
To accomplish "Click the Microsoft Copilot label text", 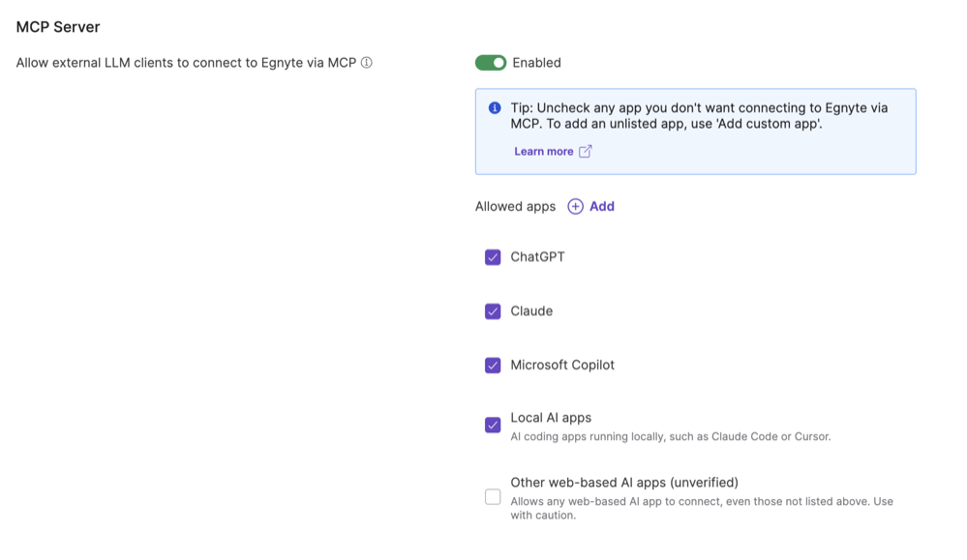I will (562, 366).
